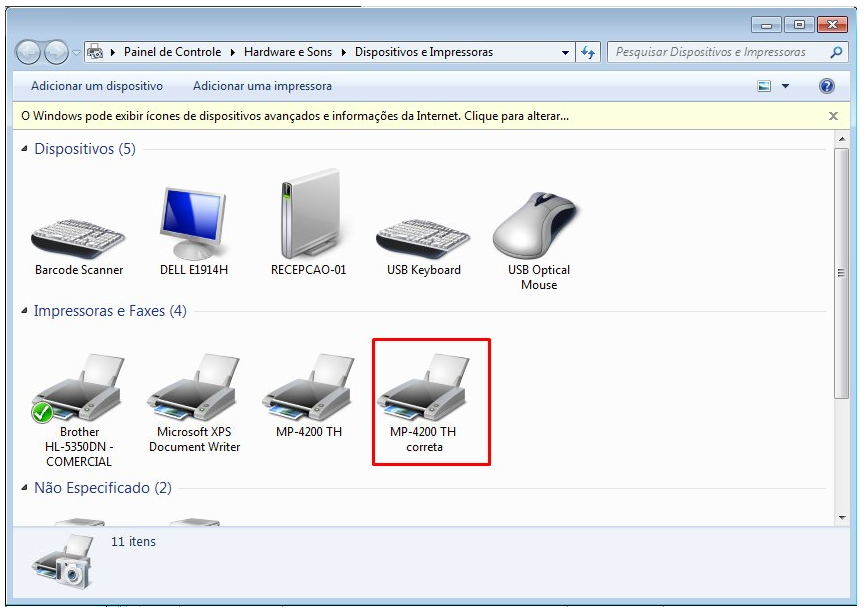Image resolution: width=866 pixels, height=613 pixels.
Task: Open the recent pages dropdown arrow
Action: pos(76,53)
